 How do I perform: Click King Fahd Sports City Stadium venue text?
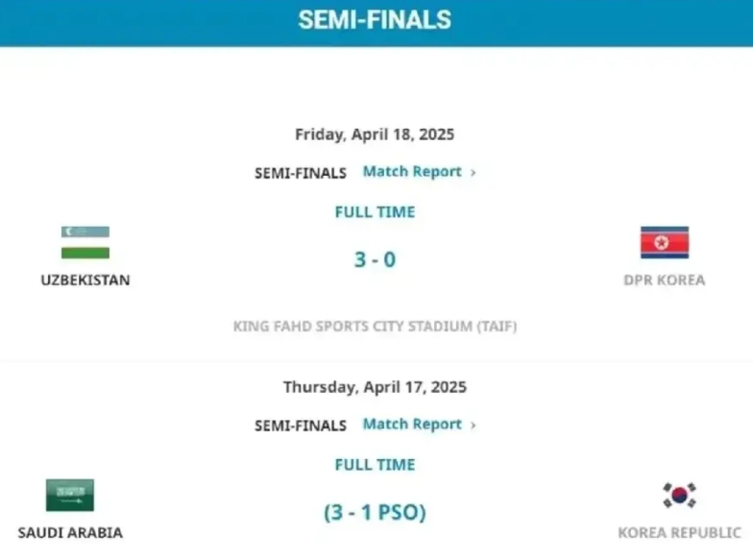click(x=375, y=327)
